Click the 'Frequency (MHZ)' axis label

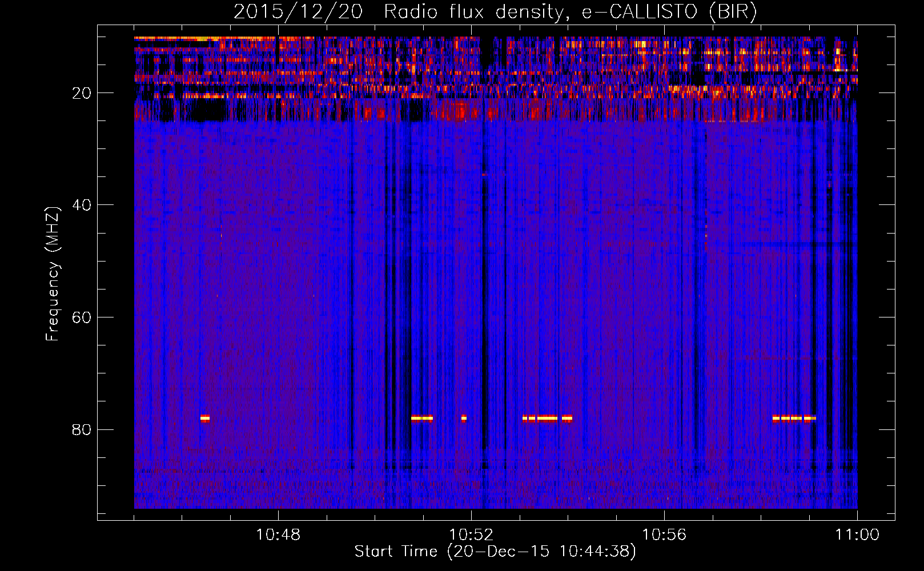pos(53,274)
